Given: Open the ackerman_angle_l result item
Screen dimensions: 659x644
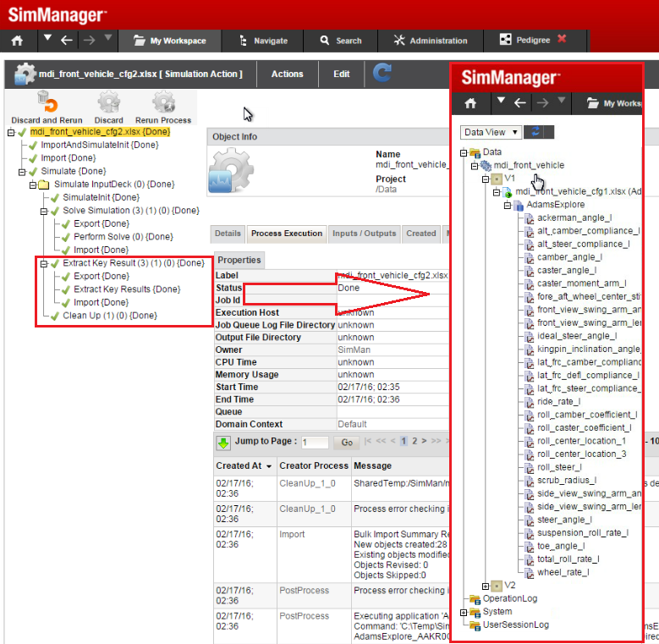Looking at the screenshot, I should [x=574, y=217].
